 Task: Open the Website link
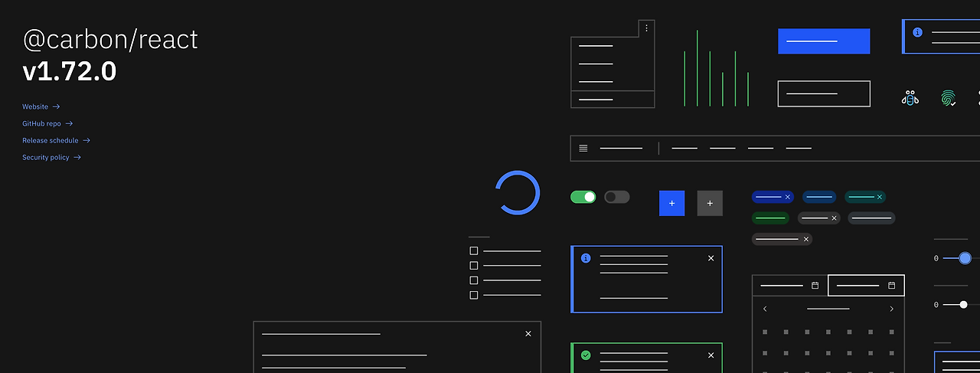tap(41, 106)
